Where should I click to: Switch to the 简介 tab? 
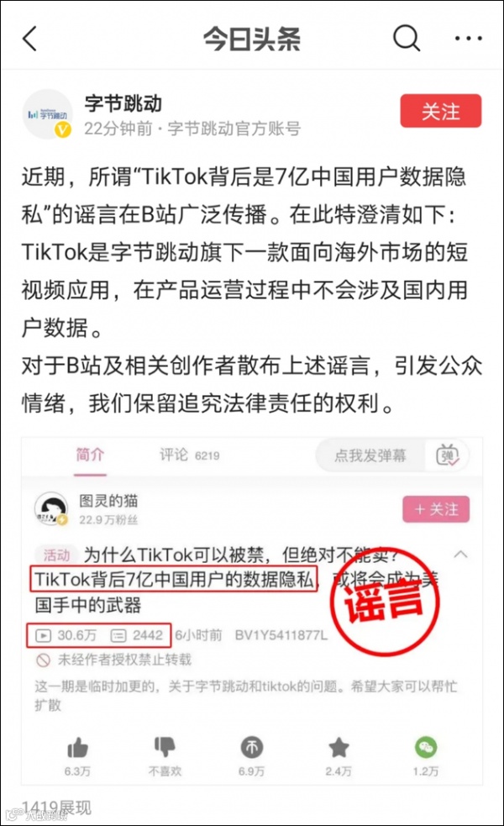[x=90, y=455]
